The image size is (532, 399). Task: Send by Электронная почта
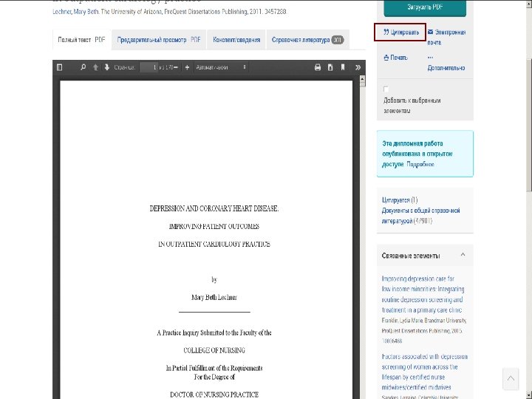pos(446,37)
